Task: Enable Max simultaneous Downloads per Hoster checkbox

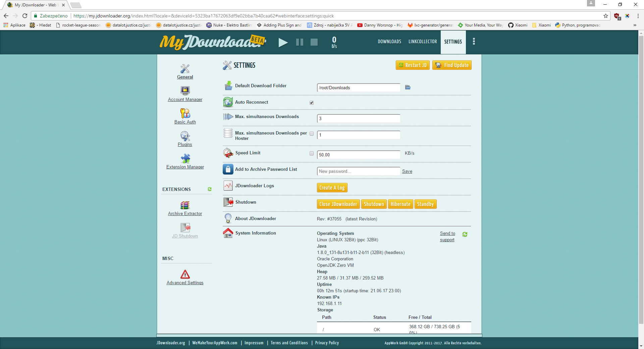Action: (312, 134)
